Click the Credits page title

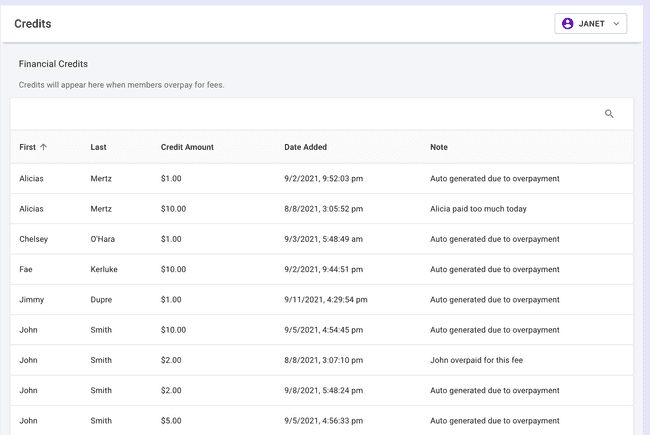point(33,23)
